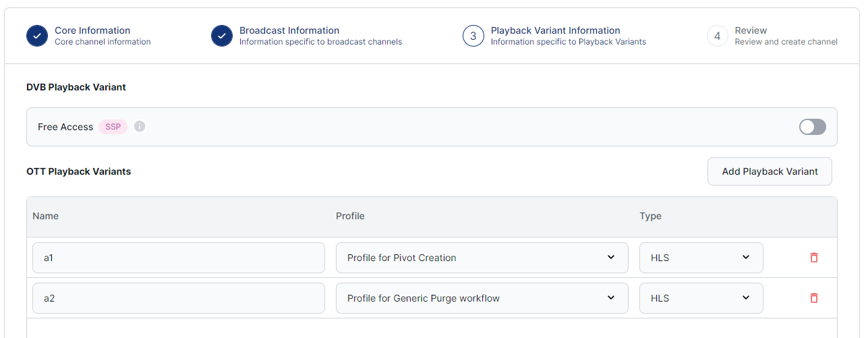Go to the Review step label
This screenshot has height=338, width=868.
coord(751,30)
